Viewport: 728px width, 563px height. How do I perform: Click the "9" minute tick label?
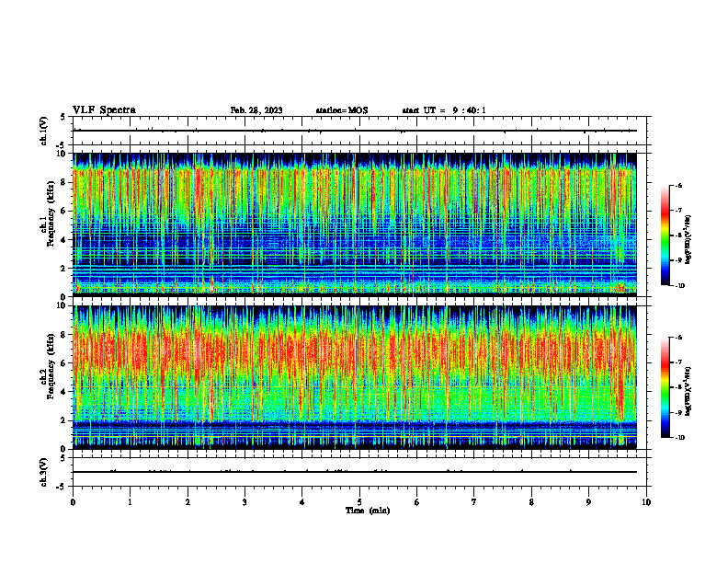(x=588, y=502)
